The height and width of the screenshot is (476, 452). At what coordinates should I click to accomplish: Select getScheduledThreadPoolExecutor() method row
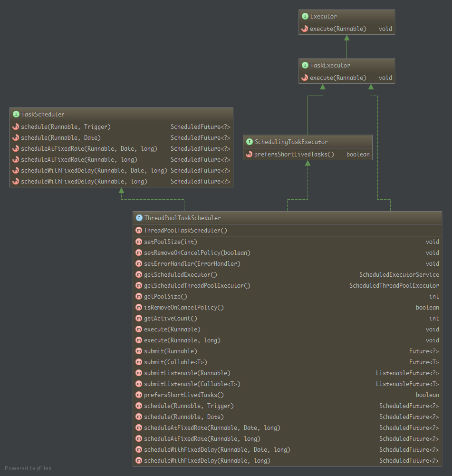coord(197,285)
